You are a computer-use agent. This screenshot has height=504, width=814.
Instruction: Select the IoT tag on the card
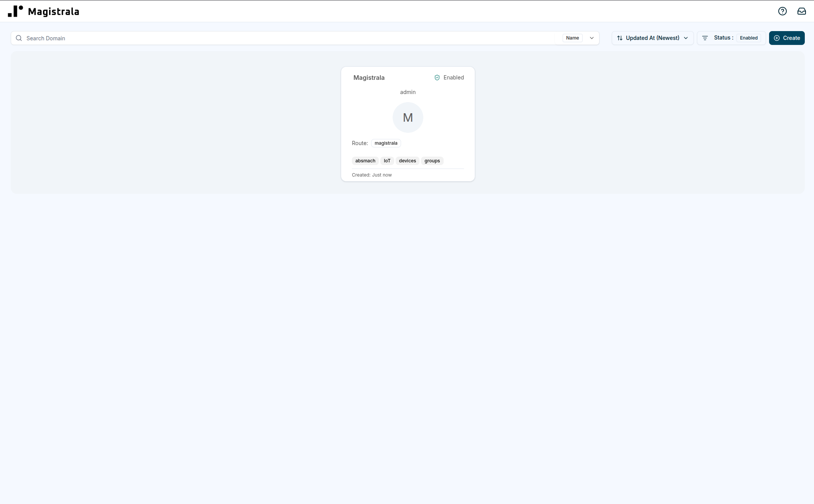[x=387, y=160]
